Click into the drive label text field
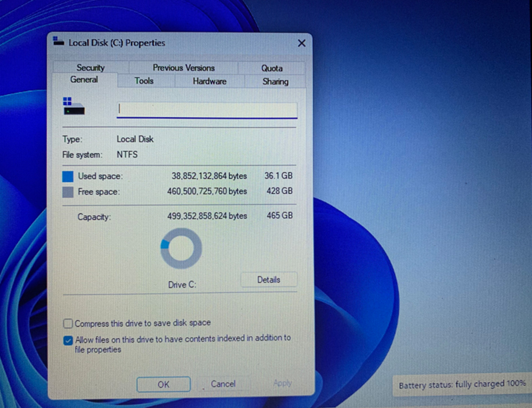The width and height of the screenshot is (532, 408). point(207,110)
